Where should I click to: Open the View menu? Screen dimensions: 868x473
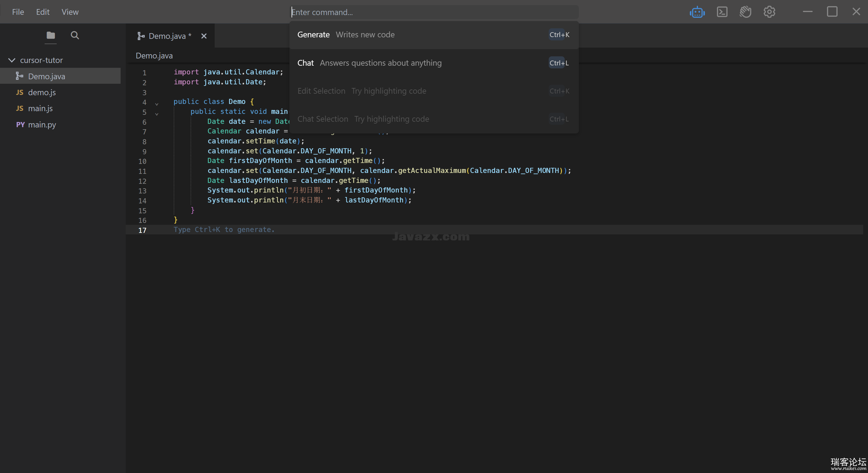coord(70,12)
